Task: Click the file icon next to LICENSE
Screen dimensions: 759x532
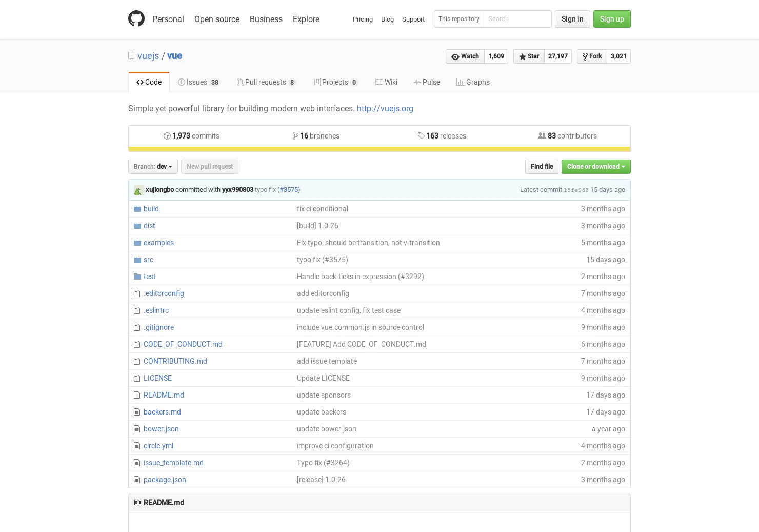Action: click(x=137, y=378)
